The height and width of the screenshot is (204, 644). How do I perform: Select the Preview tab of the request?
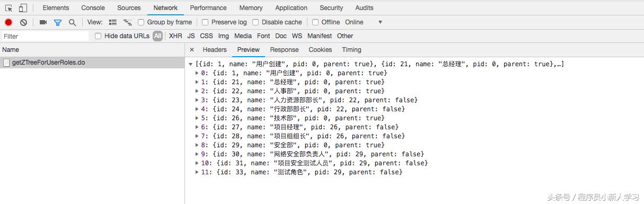point(249,50)
